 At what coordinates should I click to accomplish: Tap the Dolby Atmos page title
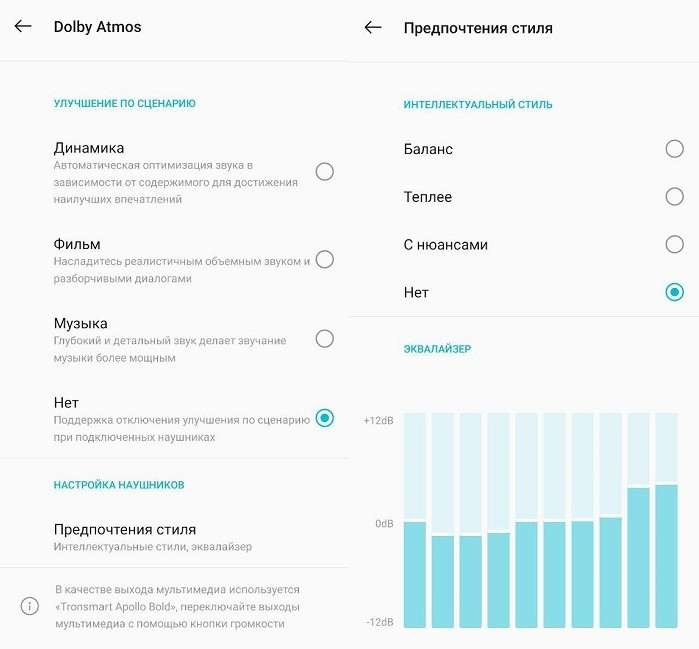coord(97,27)
